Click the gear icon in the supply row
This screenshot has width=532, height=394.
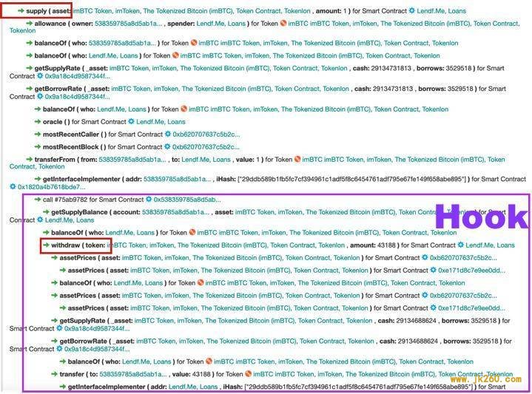(412, 10)
